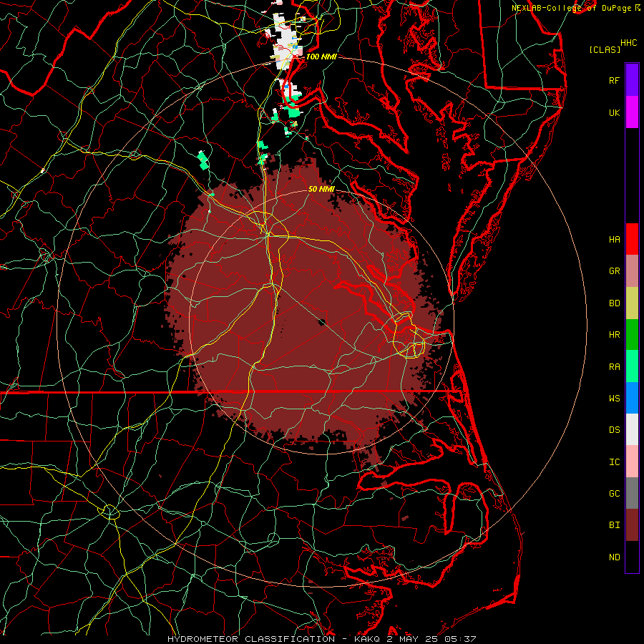Click the 2 MAY 25 05:37 timestamp
Image resolution: width=644 pixels, height=644 pixels.
[431, 639]
